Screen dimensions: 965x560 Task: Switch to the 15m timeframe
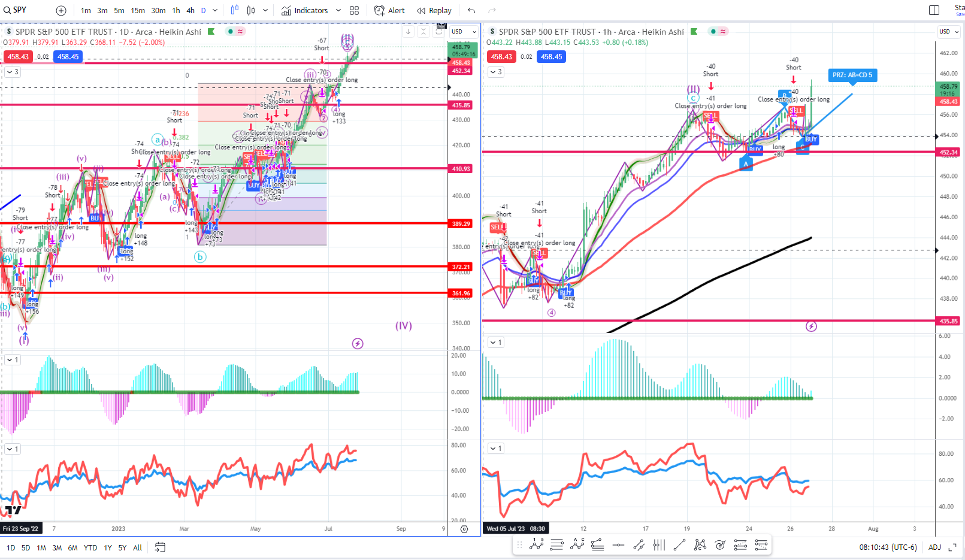[x=138, y=10]
